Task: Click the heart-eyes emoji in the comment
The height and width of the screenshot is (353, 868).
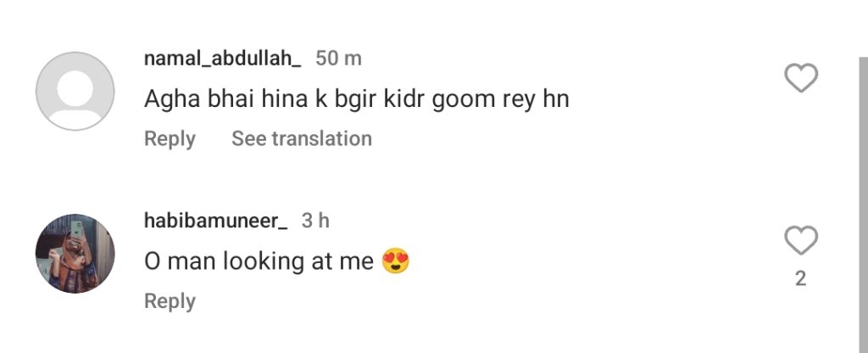Action: [396, 262]
